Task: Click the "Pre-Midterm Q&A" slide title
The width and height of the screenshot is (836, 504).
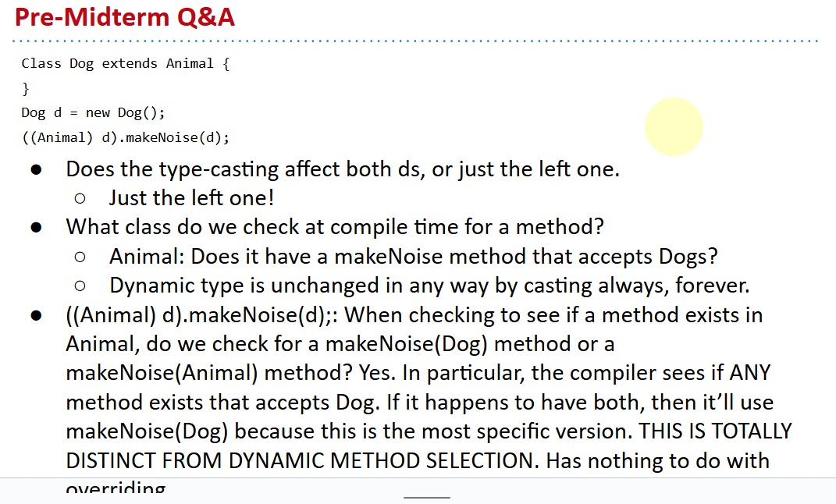Action: (125, 16)
